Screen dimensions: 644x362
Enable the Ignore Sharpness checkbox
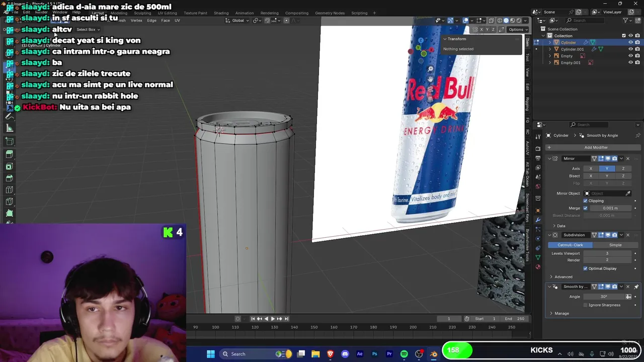click(x=585, y=305)
